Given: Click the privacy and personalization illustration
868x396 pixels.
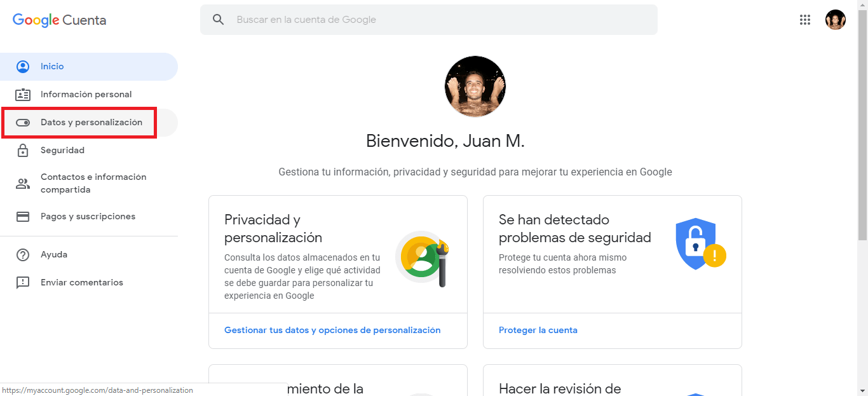Looking at the screenshot, I should (423, 259).
